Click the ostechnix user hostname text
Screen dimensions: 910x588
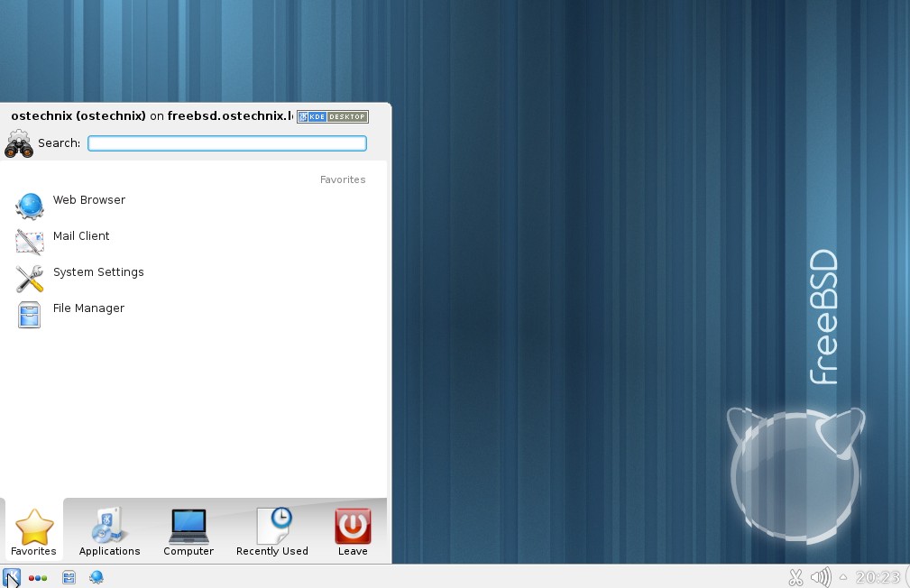(152, 116)
